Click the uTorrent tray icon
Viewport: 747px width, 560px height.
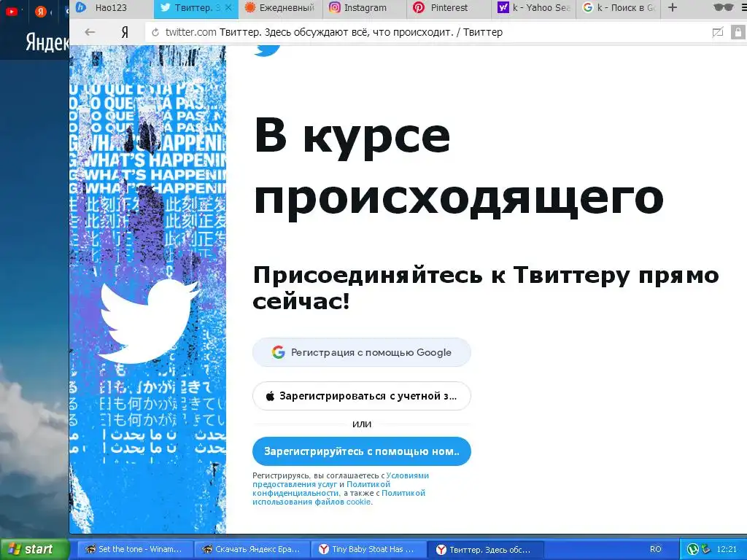coord(693,549)
